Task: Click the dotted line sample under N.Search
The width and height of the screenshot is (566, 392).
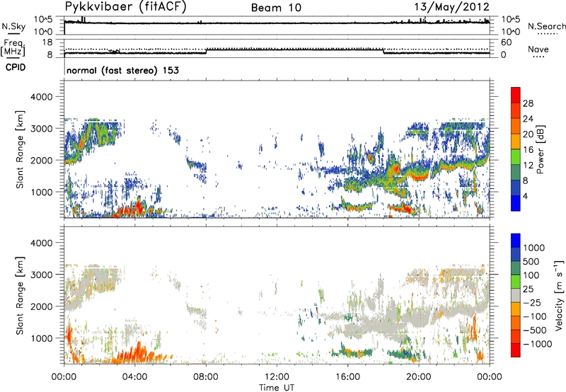Action: (x=547, y=34)
